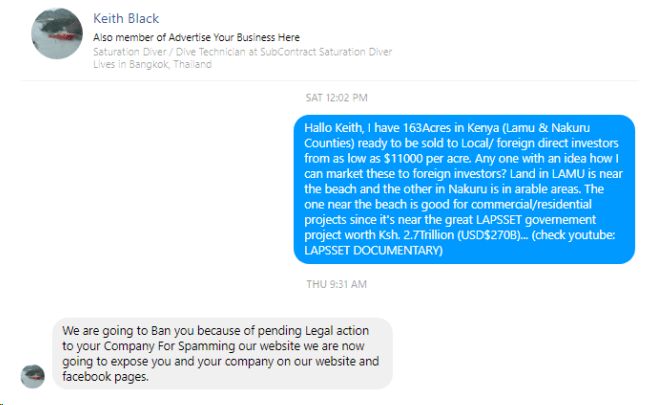Click the Hallo Keith greeting in the blue message
The image size is (651, 405).
[333, 129]
